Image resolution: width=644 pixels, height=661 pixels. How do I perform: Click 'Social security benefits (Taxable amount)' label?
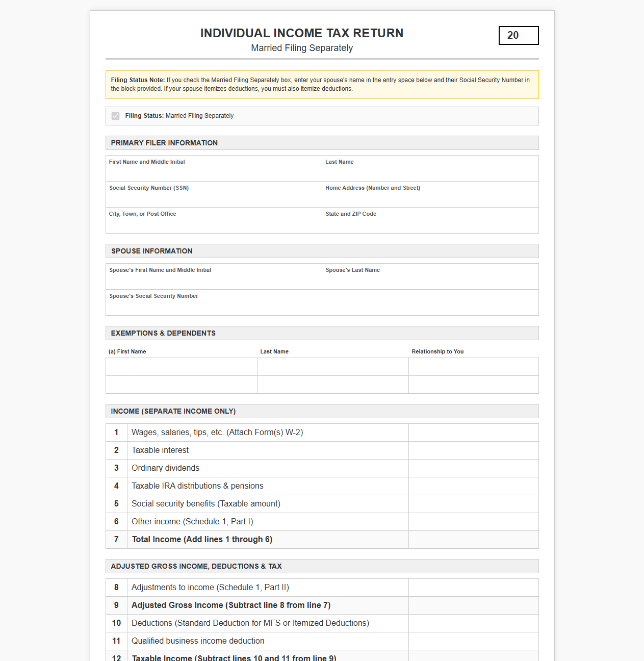tap(206, 504)
